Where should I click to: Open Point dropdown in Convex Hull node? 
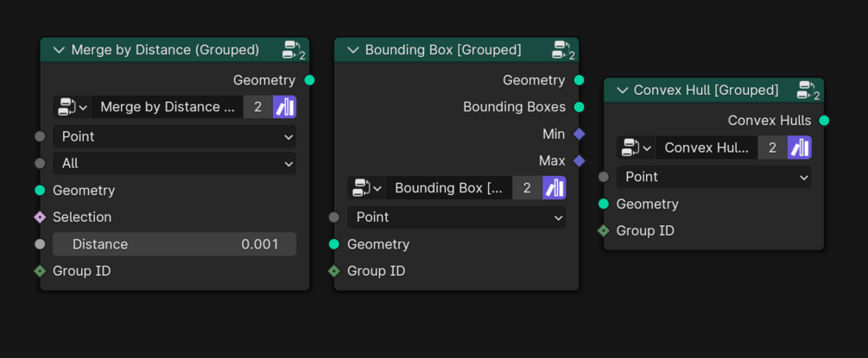tap(713, 177)
